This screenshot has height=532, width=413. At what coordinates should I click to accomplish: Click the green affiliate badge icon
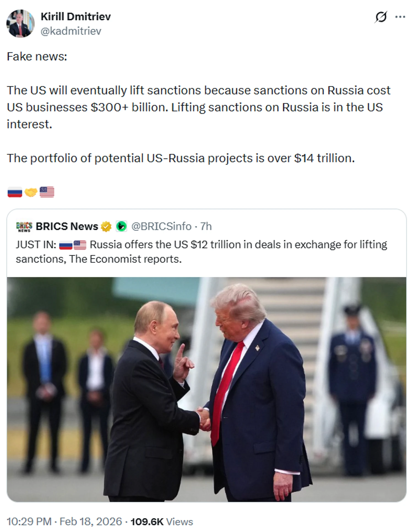click(x=121, y=226)
